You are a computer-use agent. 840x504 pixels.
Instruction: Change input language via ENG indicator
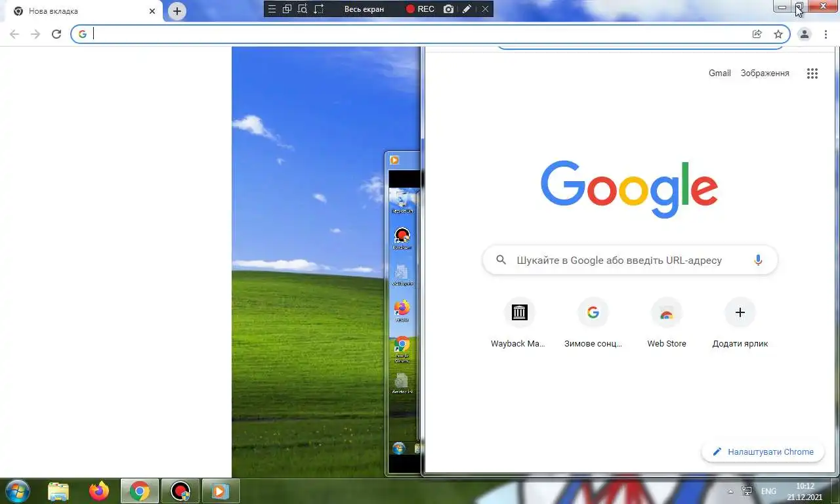[768, 491]
